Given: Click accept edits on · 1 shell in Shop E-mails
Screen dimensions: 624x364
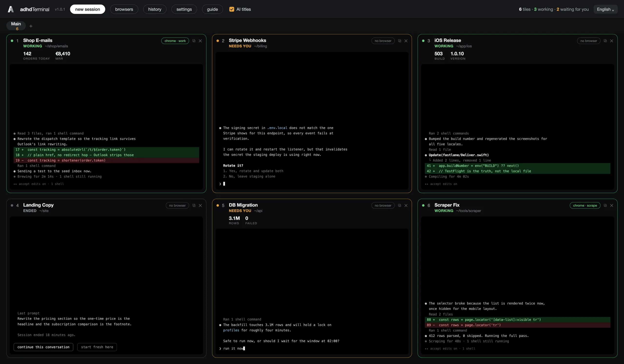Looking at the screenshot, I should pos(39,184).
